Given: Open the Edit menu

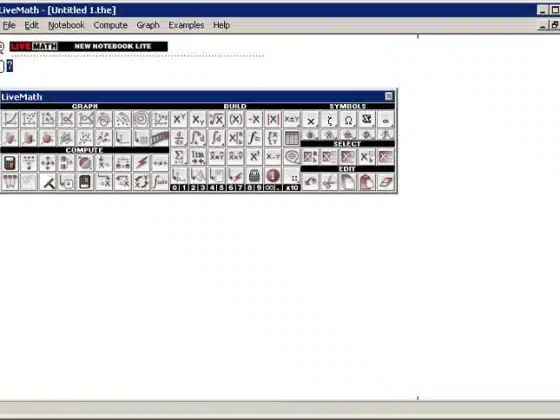Looking at the screenshot, I should pyautogui.click(x=31, y=25).
